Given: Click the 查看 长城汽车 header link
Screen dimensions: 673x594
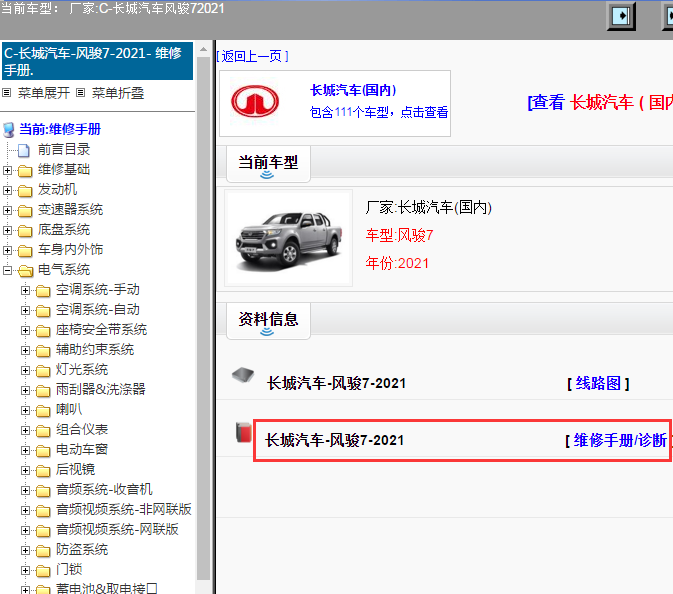Looking at the screenshot, I should pos(600,103).
